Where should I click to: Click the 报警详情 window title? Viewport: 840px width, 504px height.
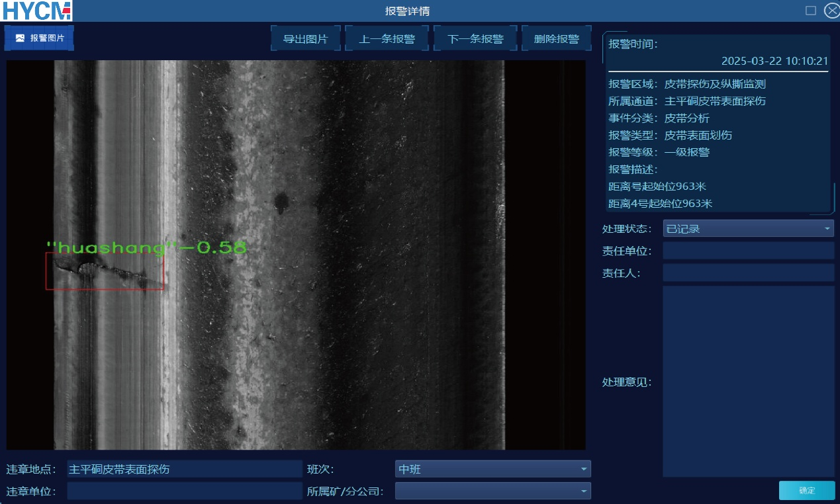coord(408,11)
